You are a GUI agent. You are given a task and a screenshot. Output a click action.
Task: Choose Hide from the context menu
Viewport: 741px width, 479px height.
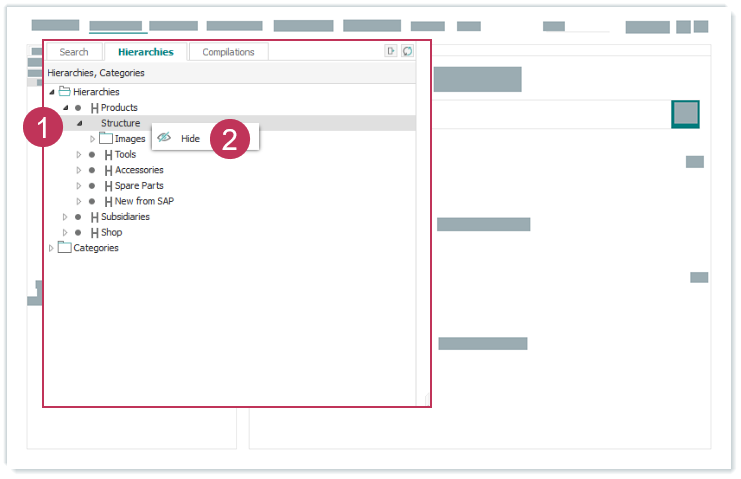pos(190,138)
